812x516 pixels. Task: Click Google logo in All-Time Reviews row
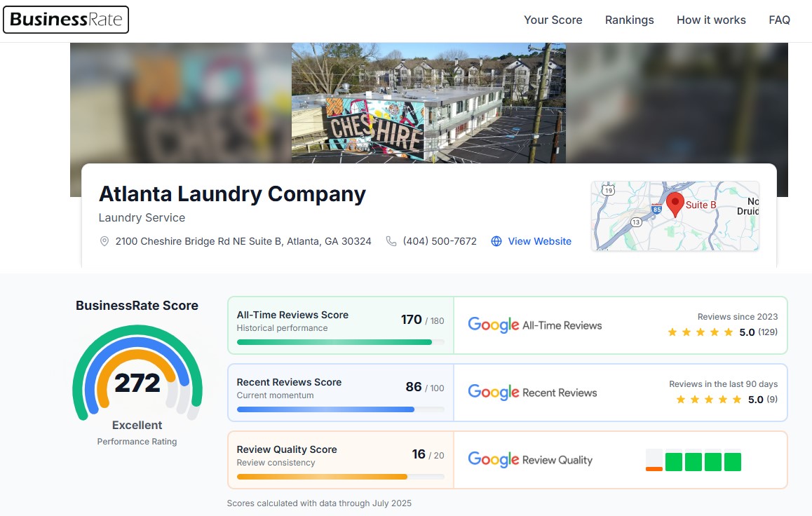pyautogui.click(x=494, y=325)
